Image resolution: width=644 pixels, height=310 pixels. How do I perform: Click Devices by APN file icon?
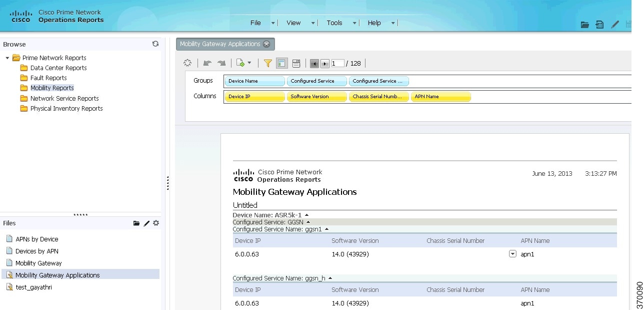9,251
